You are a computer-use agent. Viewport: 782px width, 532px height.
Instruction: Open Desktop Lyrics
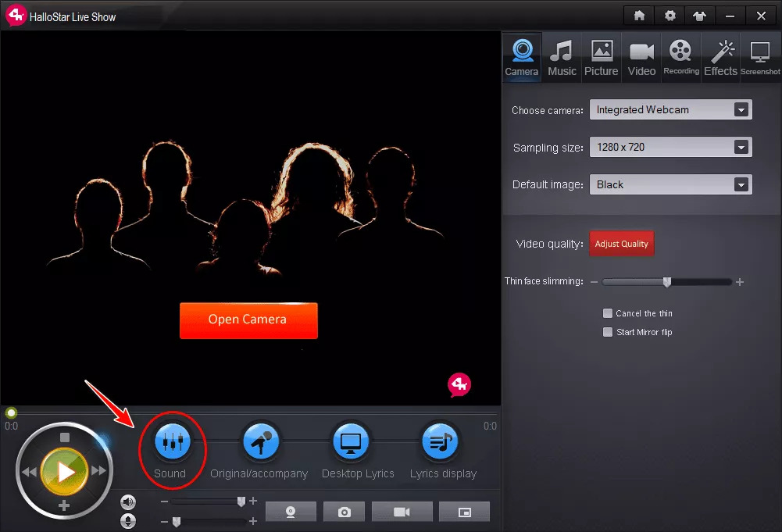(351, 441)
